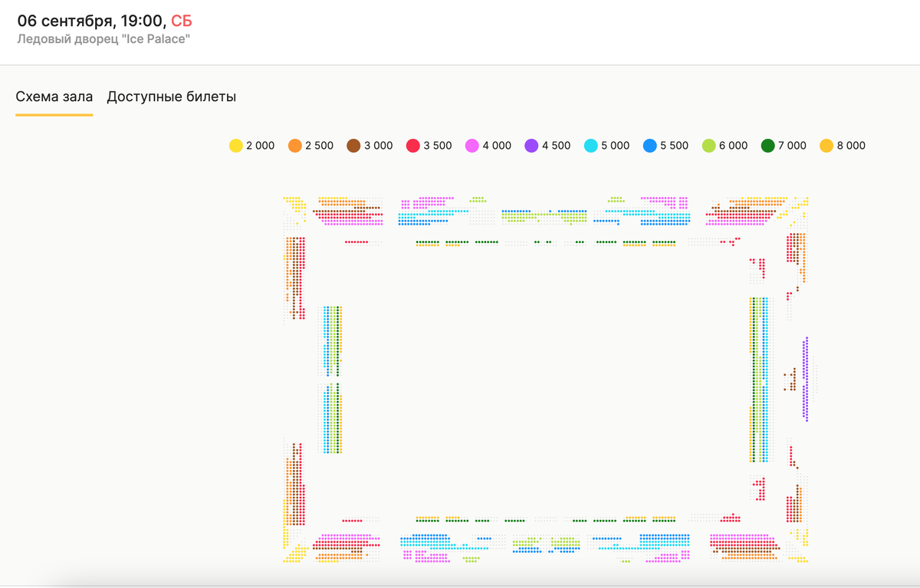Image resolution: width=920 pixels, height=588 pixels.
Task: Click the venue name Ледовый дворец "Ice Palace"
Action: [x=103, y=38]
